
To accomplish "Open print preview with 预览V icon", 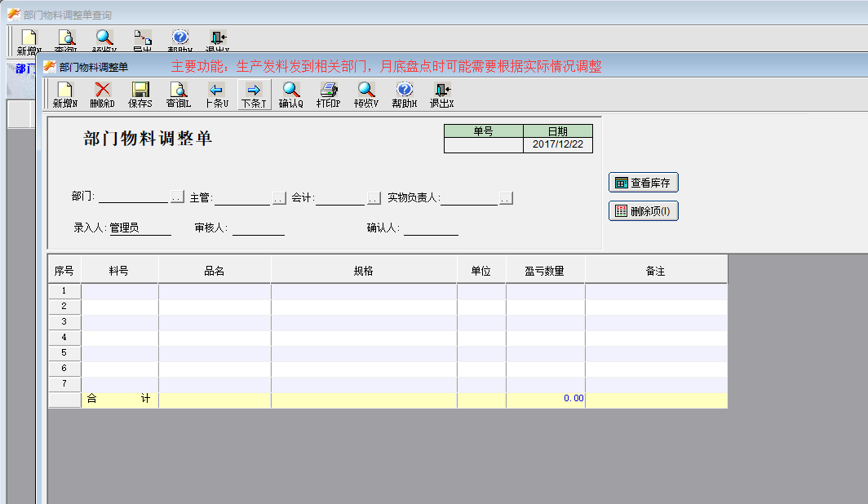I will tap(366, 95).
